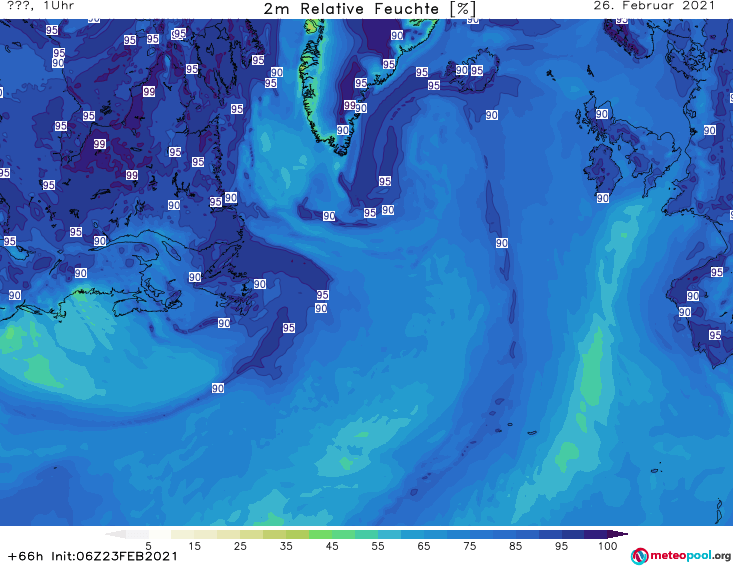Click the meteopool.org logo

[x=681, y=556]
